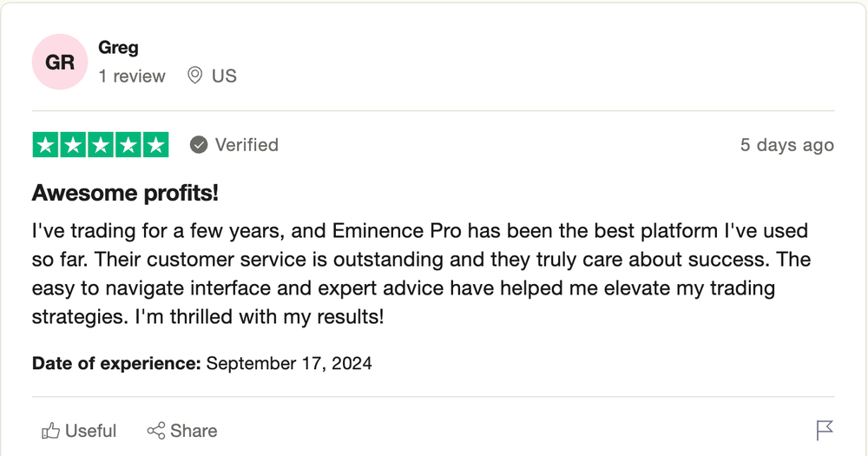Viewport: 868px width, 456px height.
Task: Click the thumbs-up icon
Action: pyautogui.click(x=51, y=431)
